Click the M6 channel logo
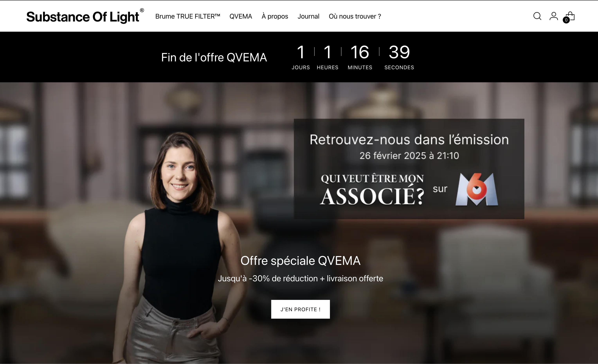598x364 pixels. (477, 189)
